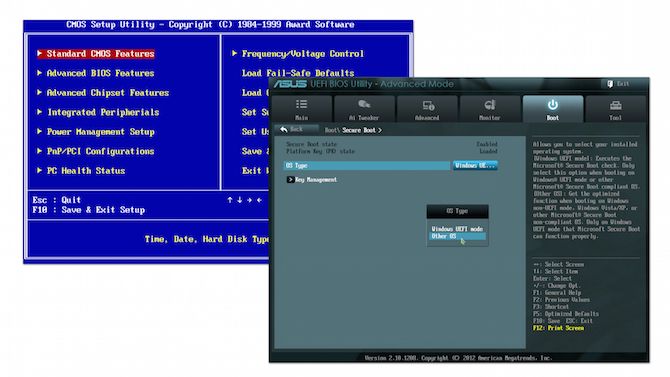Open PnP/PCI Configurations entry
This screenshot has height=377, width=670.
[100, 151]
